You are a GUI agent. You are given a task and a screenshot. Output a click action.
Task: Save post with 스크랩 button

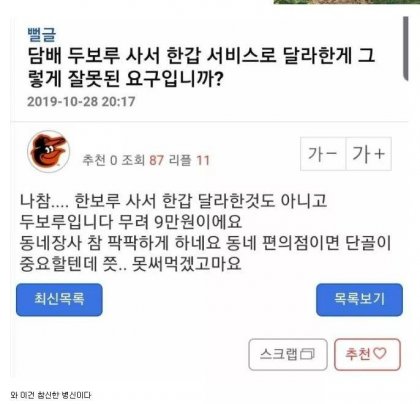[x=288, y=354]
